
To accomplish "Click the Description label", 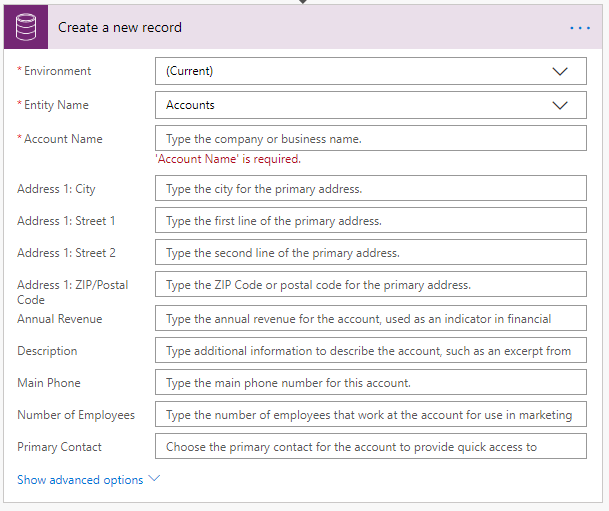I will coord(47,351).
